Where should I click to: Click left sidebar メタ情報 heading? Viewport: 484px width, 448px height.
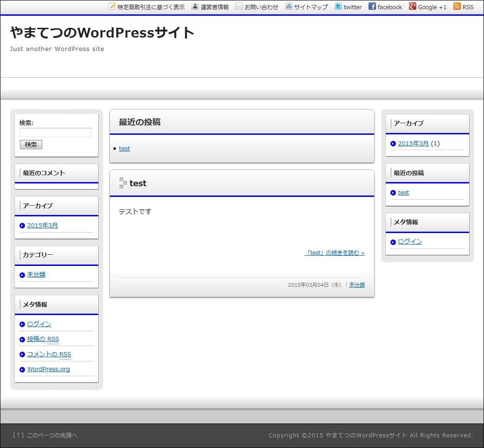35,304
